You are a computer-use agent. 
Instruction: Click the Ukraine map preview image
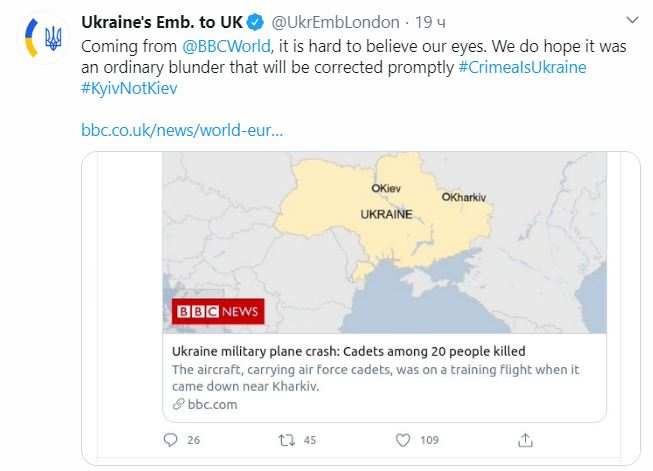[x=384, y=240]
